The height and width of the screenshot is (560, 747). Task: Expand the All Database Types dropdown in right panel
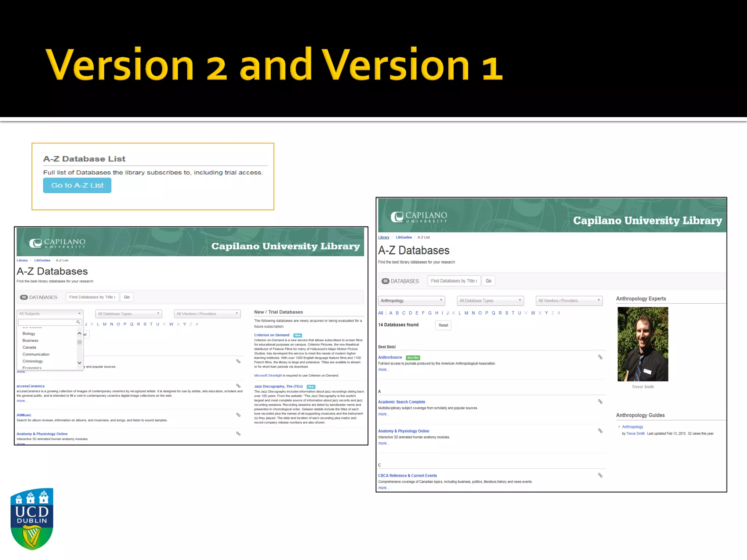(490, 300)
